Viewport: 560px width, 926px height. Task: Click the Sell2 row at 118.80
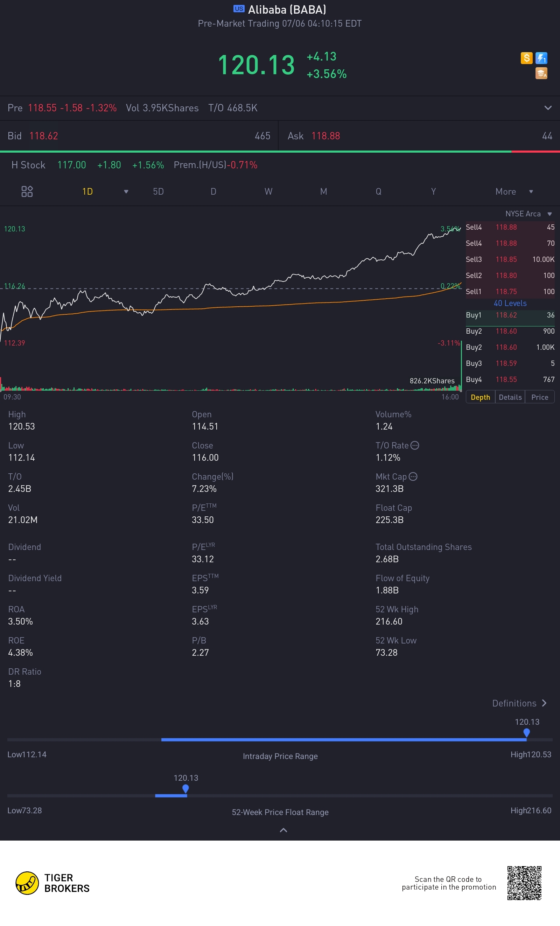[x=510, y=276]
